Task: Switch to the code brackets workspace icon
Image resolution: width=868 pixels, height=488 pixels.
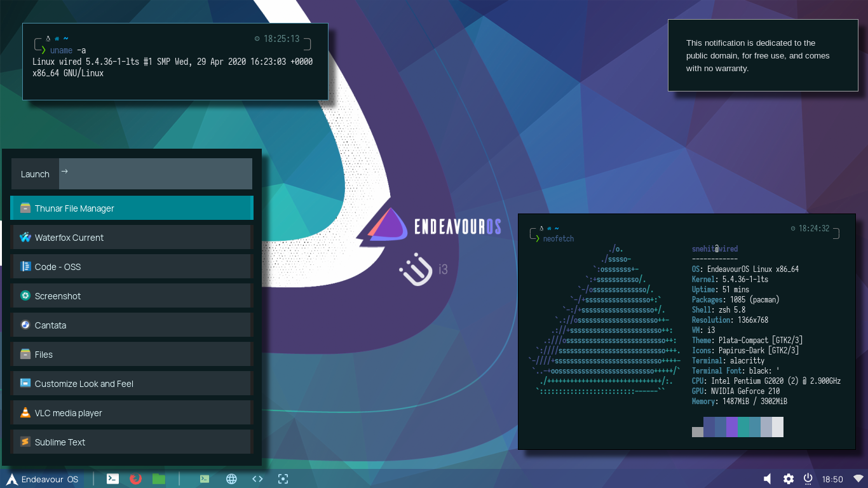Action: [x=257, y=479]
